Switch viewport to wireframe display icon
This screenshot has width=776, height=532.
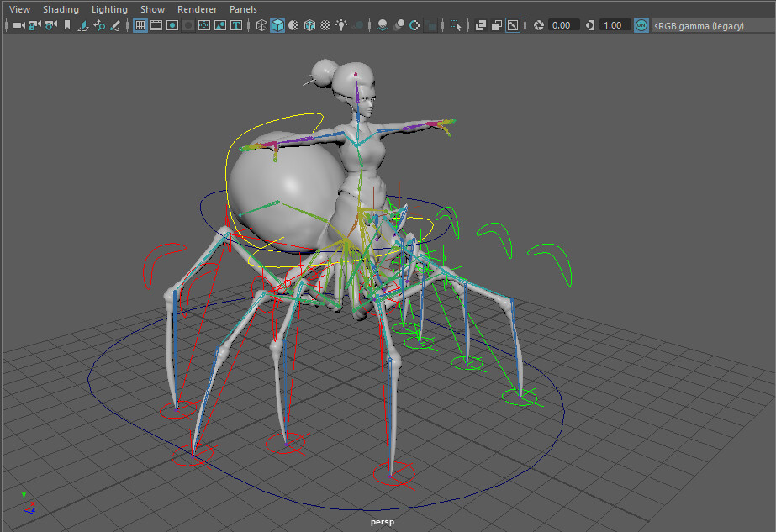261,25
